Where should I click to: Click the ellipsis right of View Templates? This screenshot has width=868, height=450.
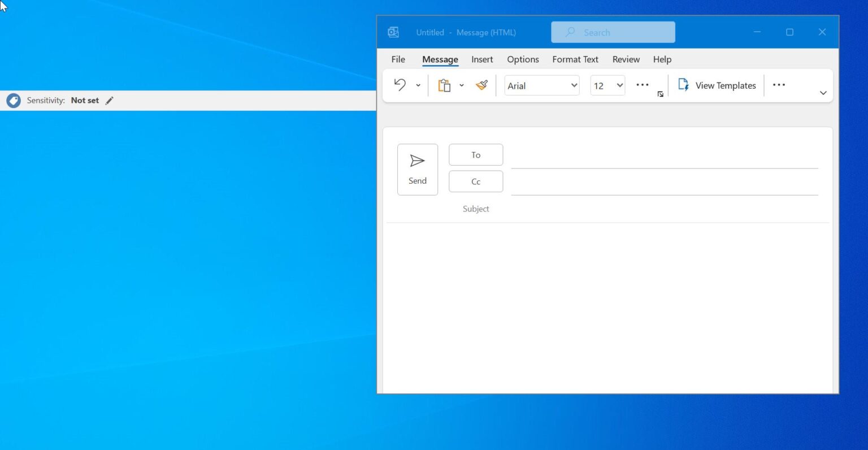(779, 85)
